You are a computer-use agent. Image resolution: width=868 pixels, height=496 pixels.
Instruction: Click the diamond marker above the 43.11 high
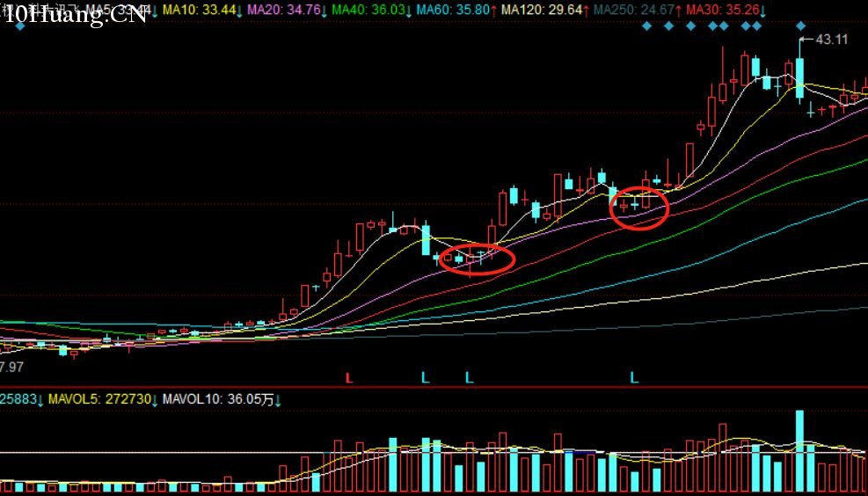click(800, 26)
